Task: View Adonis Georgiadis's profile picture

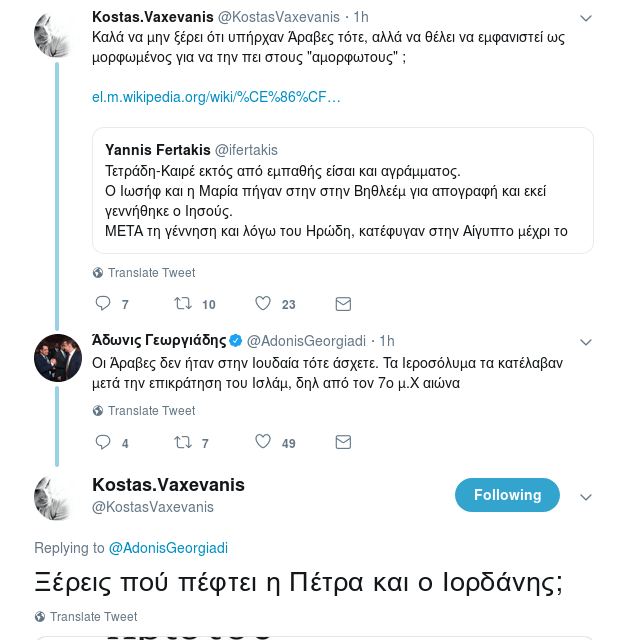Action: 58,358
